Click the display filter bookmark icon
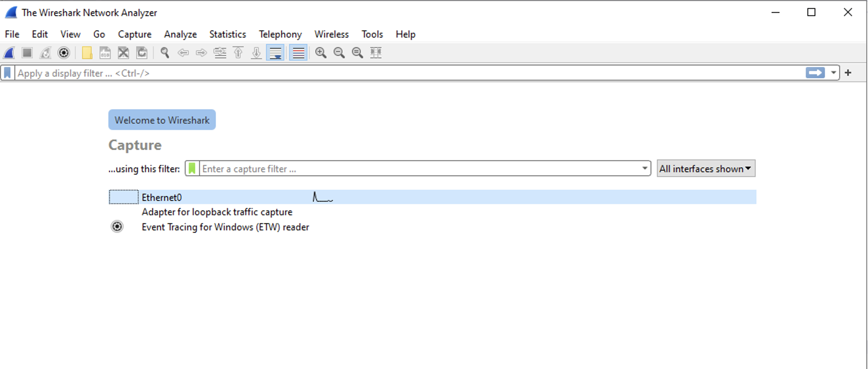This screenshot has height=369, width=868. click(8, 73)
